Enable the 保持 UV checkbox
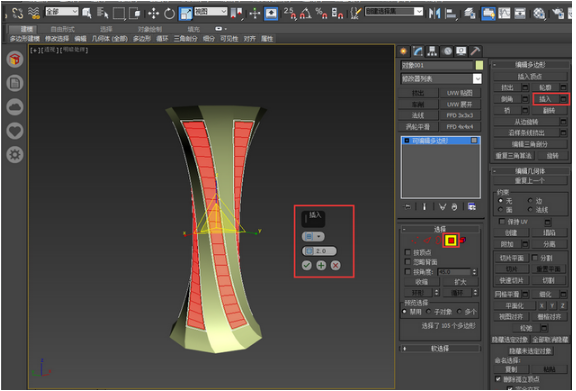Image resolution: width=576 pixels, height=391 pixels. (502, 222)
